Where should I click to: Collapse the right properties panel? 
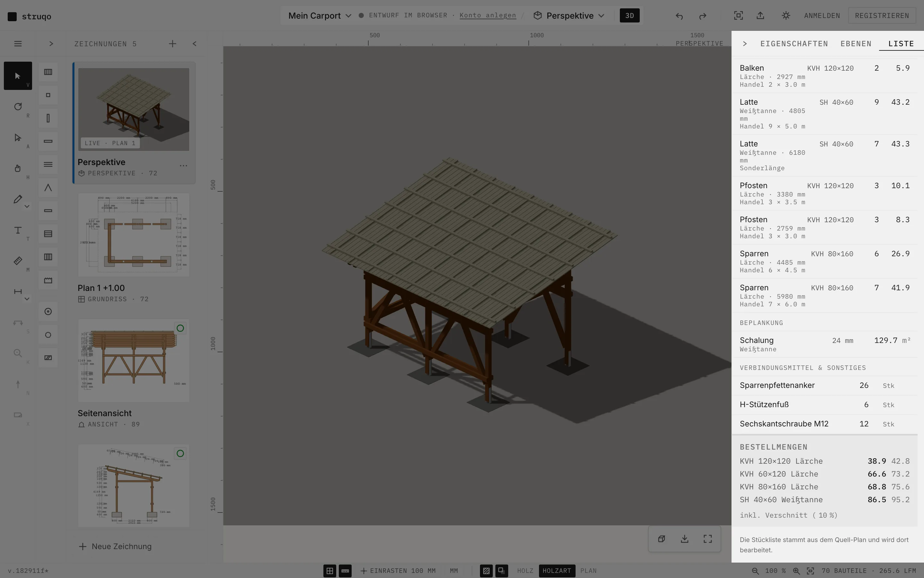[745, 44]
